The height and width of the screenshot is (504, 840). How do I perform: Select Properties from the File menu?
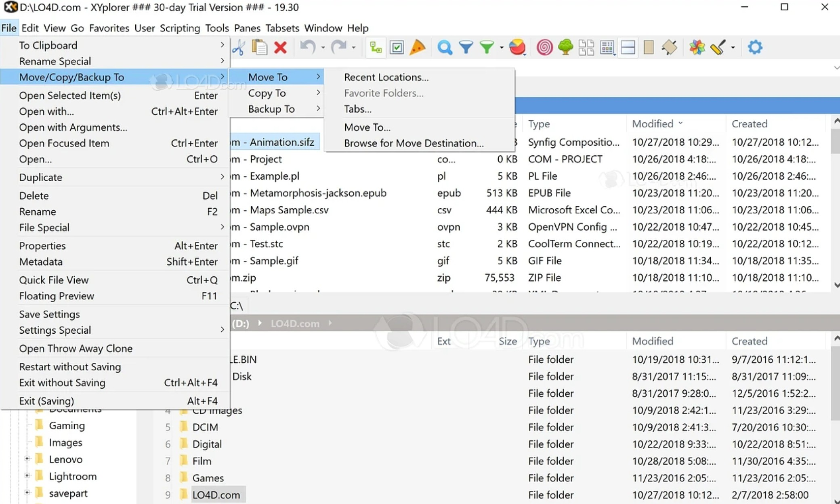tap(115, 246)
